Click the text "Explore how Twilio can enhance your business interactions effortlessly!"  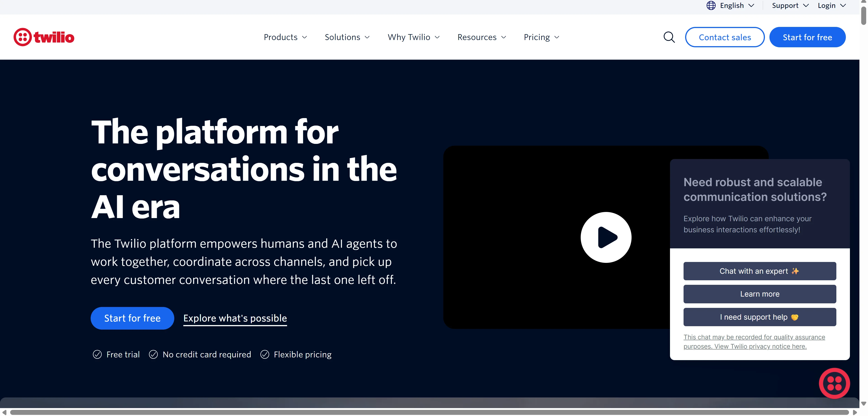pos(747,224)
